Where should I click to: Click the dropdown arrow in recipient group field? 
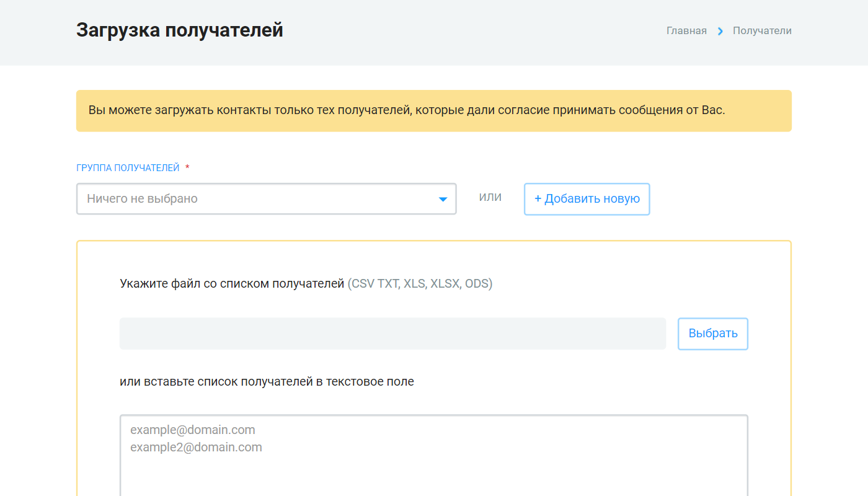[443, 200]
